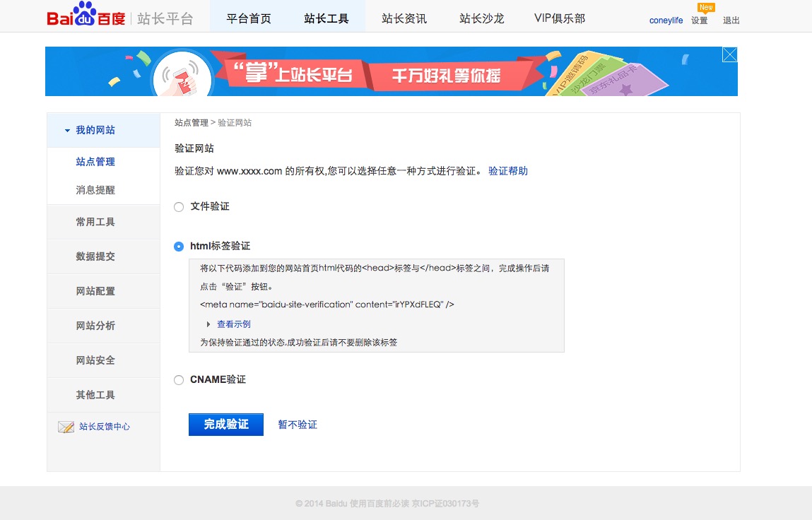
Task: Click the meta tag verification code text
Action: pos(326,305)
